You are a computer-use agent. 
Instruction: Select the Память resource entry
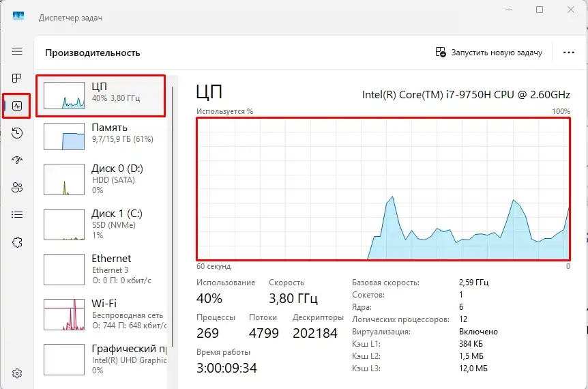(x=101, y=136)
